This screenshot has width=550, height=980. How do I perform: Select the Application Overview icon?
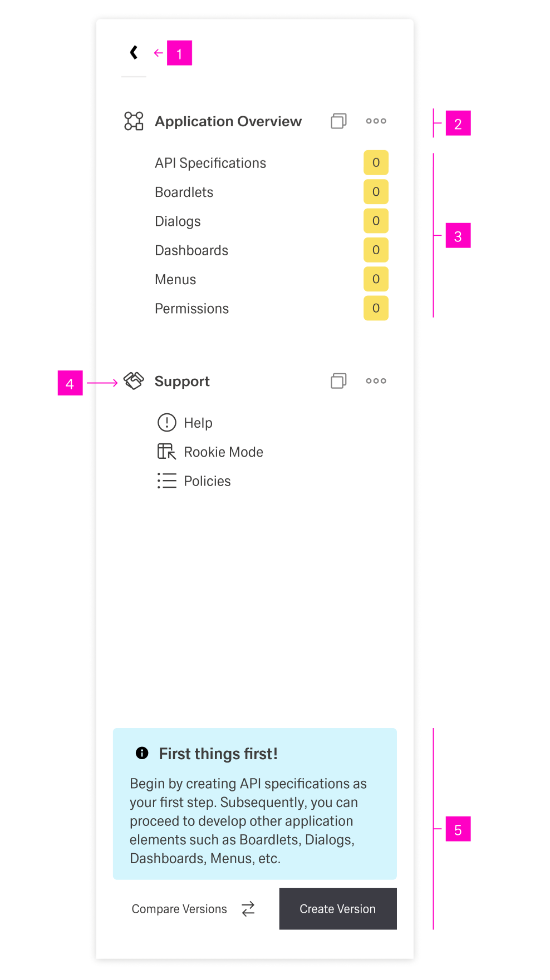(x=132, y=121)
